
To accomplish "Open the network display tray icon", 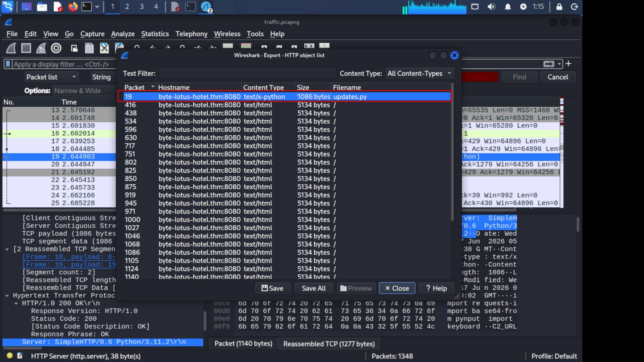I will 475,7.
